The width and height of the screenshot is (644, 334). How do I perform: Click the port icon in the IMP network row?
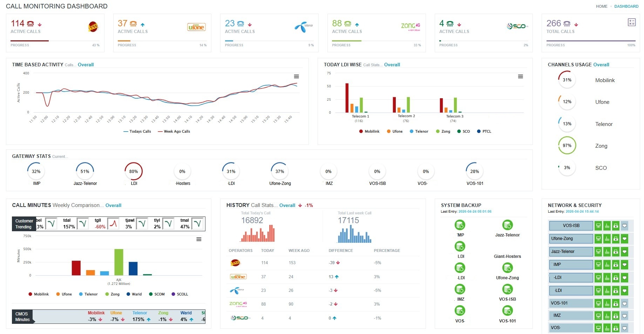coord(624,265)
